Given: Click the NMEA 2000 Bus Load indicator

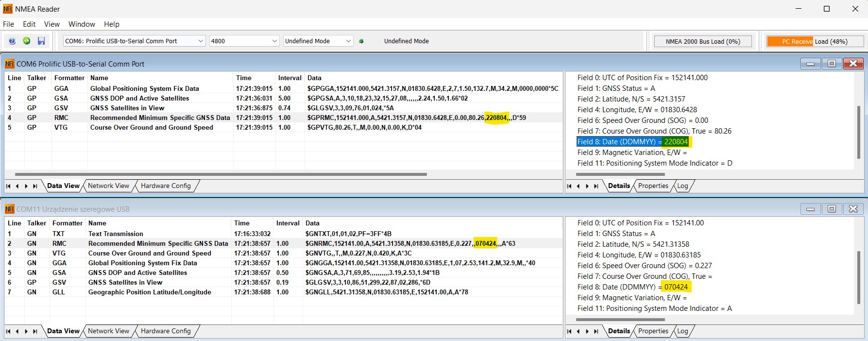Looking at the screenshot, I should pyautogui.click(x=703, y=42).
